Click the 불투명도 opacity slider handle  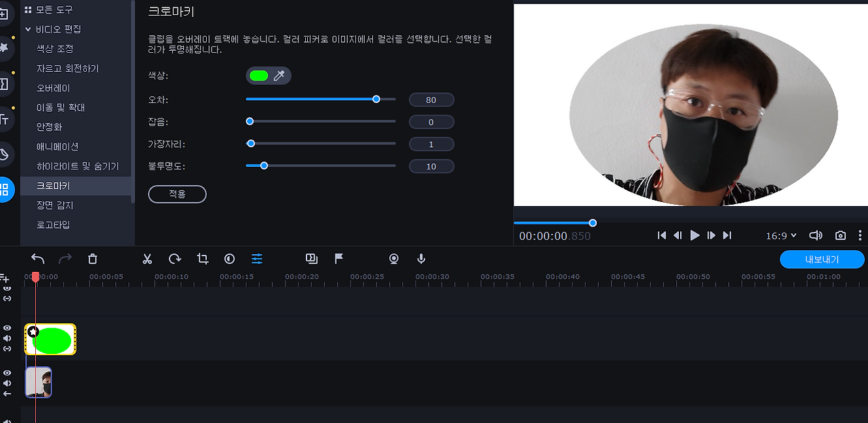[x=264, y=165]
